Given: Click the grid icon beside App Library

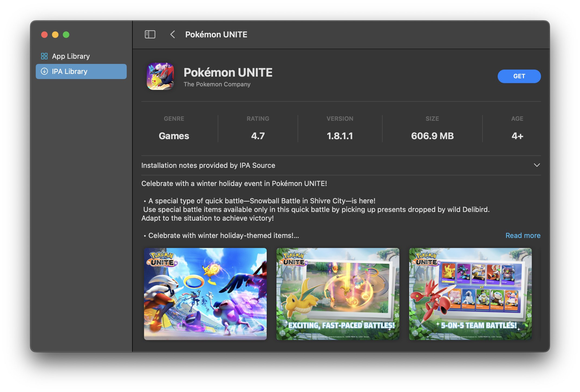Looking at the screenshot, I should [x=44, y=56].
